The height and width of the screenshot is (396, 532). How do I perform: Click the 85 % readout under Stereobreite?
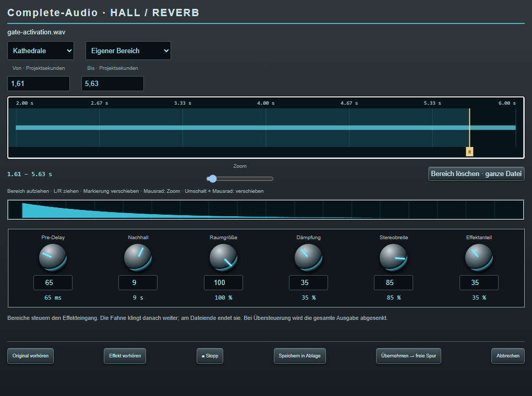click(394, 298)
